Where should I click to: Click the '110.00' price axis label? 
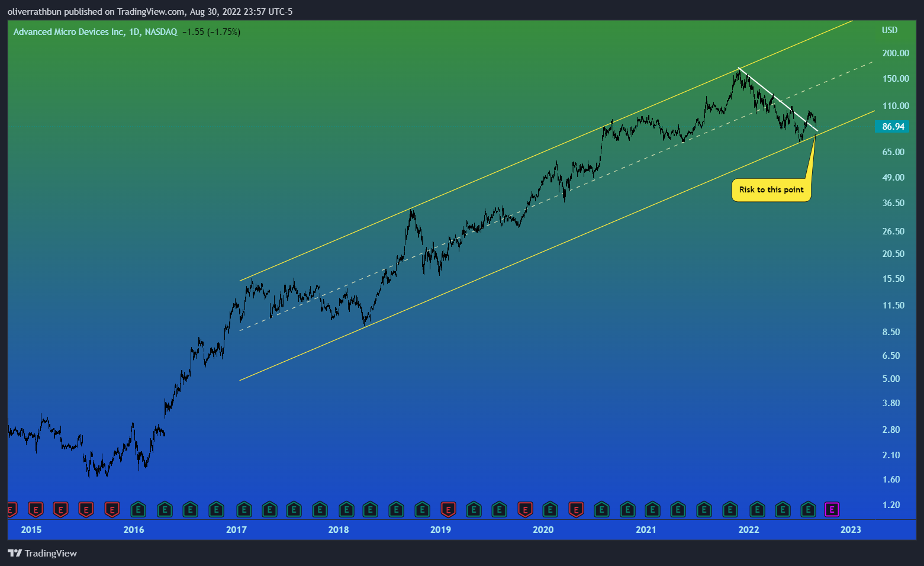click(896, 106)
